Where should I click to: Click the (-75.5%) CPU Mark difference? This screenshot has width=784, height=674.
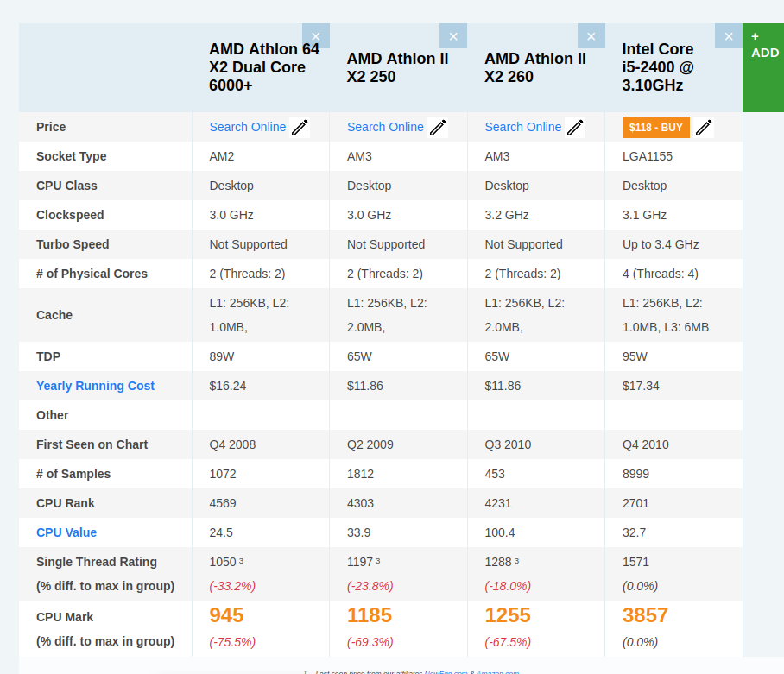(x=232, y=642)
